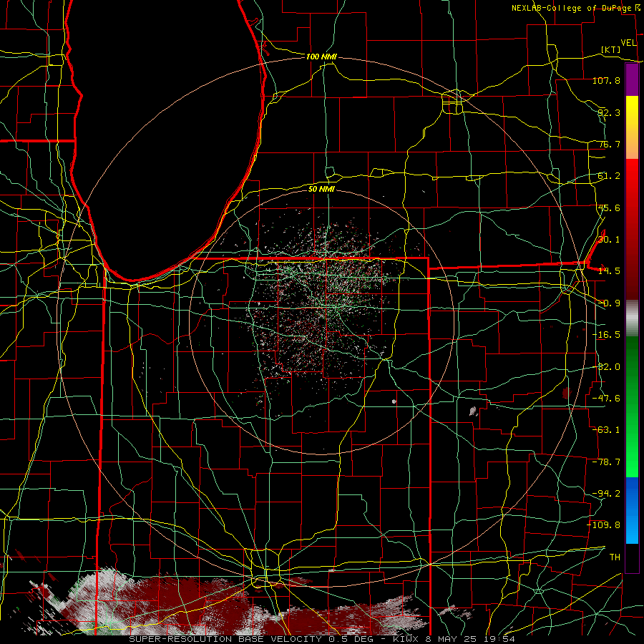Click the 50 NMI range ring label

pyautogui.click(x=321, y=189)
